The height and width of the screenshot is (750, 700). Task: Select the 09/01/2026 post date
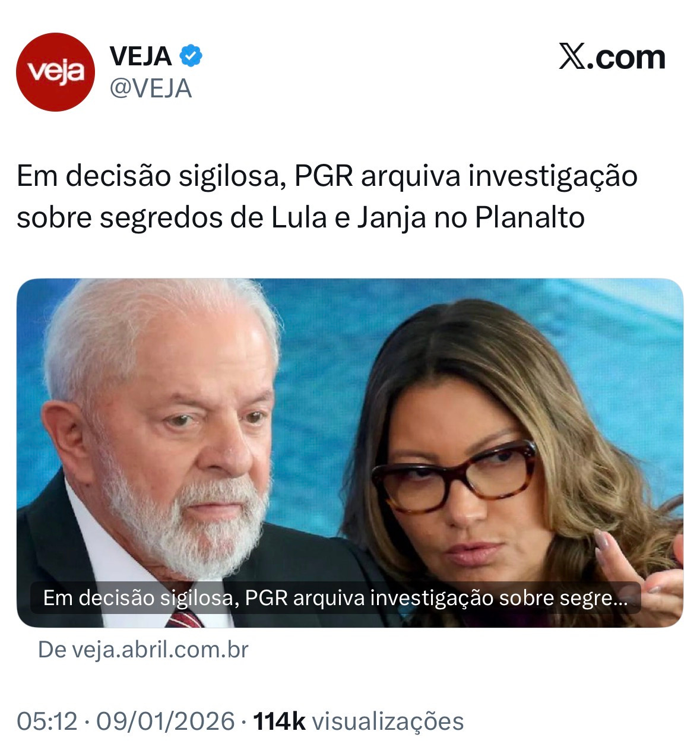[x=166, y=721]
